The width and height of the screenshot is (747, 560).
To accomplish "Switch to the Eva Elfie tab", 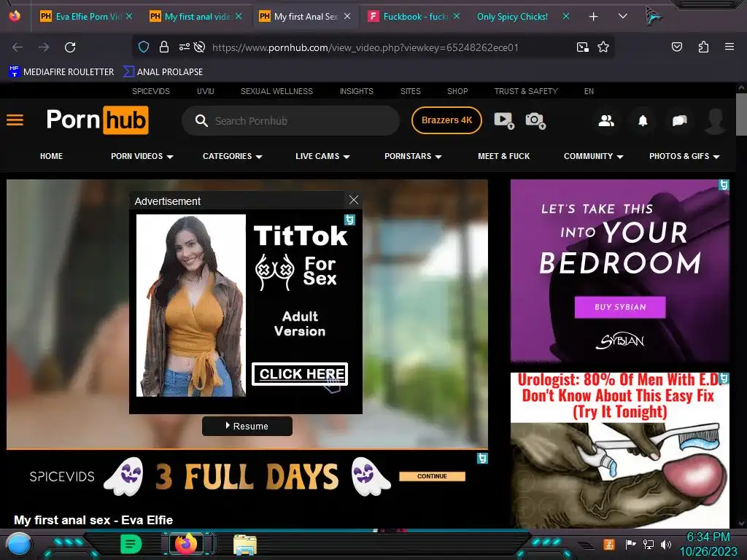I will [x=86, y=16].
